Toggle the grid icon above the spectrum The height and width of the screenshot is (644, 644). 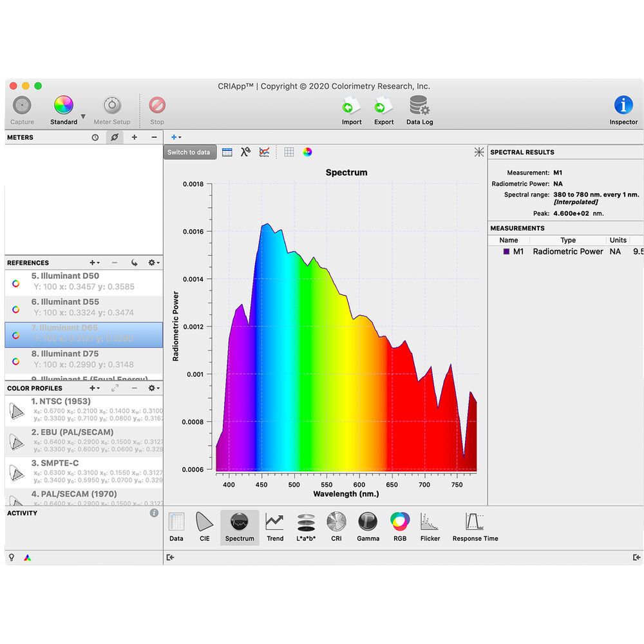(289, 153)
